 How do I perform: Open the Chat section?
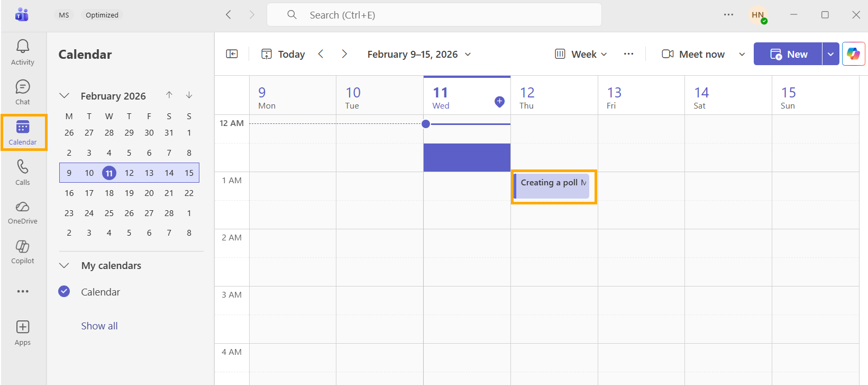click(23, 92)
